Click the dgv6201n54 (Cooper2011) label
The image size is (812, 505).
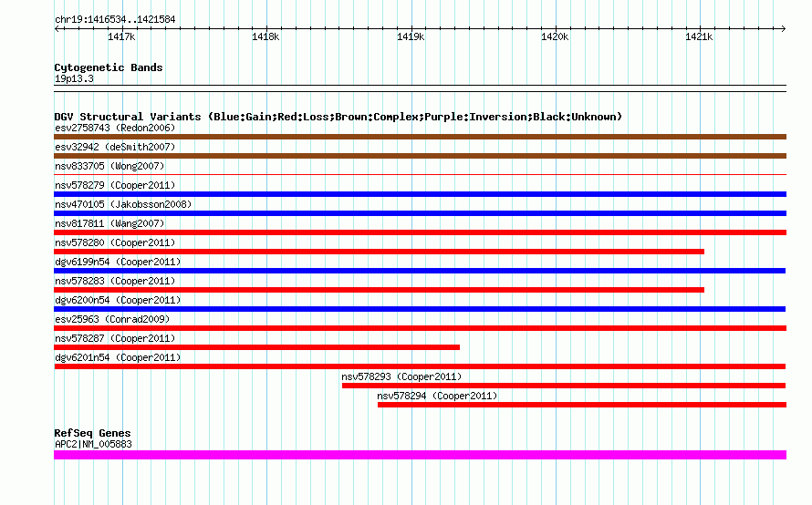click(x=118, y=357)
